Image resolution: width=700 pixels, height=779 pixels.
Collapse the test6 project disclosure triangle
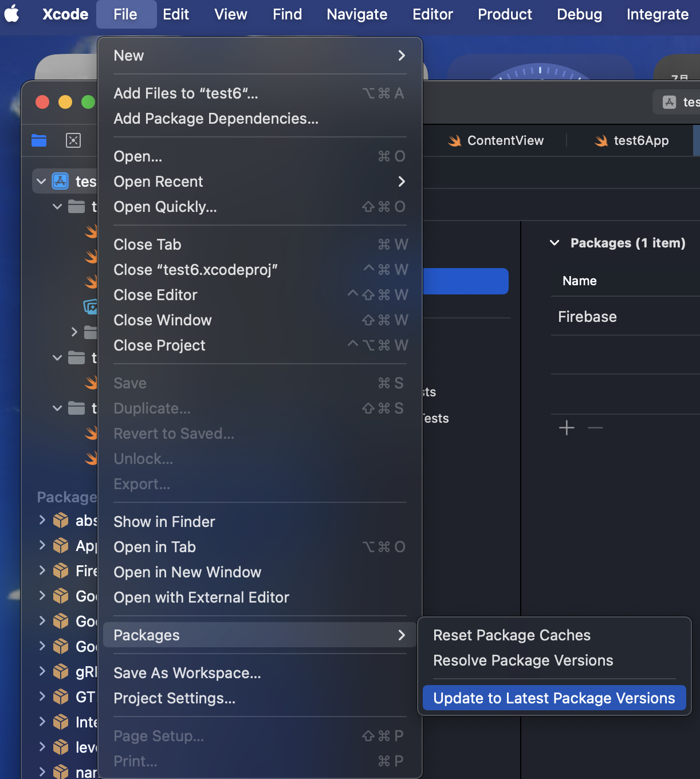tap(41, 180)
